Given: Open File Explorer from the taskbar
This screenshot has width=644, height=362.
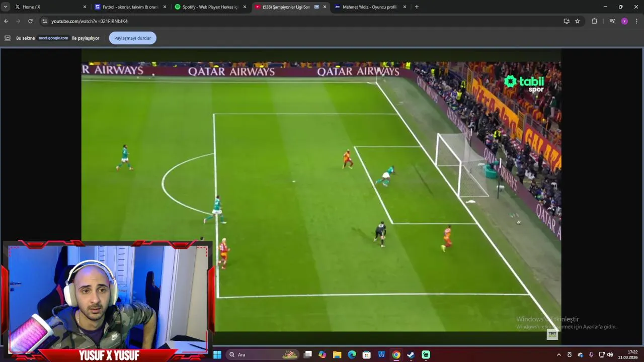Looking at the screenshot, I should pos(337,354).
